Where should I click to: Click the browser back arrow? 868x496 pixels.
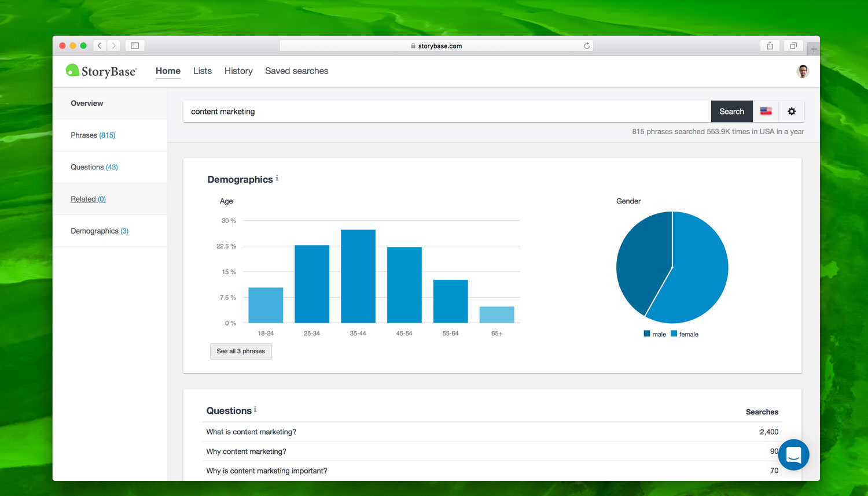coord(99,45)
